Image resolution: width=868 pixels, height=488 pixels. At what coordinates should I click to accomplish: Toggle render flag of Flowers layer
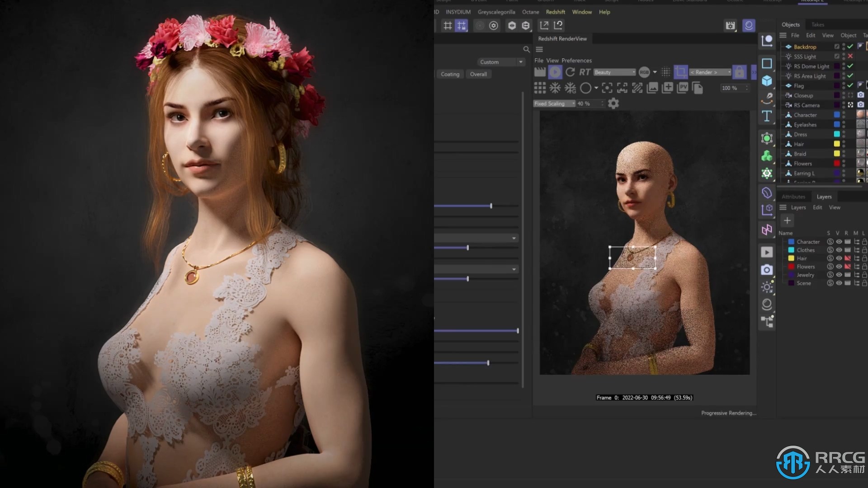tap(848, 267)
